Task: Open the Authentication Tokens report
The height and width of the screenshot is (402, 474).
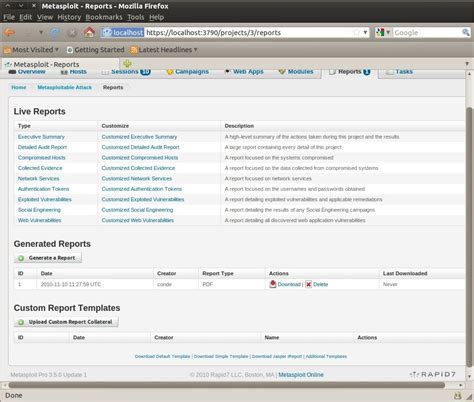Action: [43, 189]
